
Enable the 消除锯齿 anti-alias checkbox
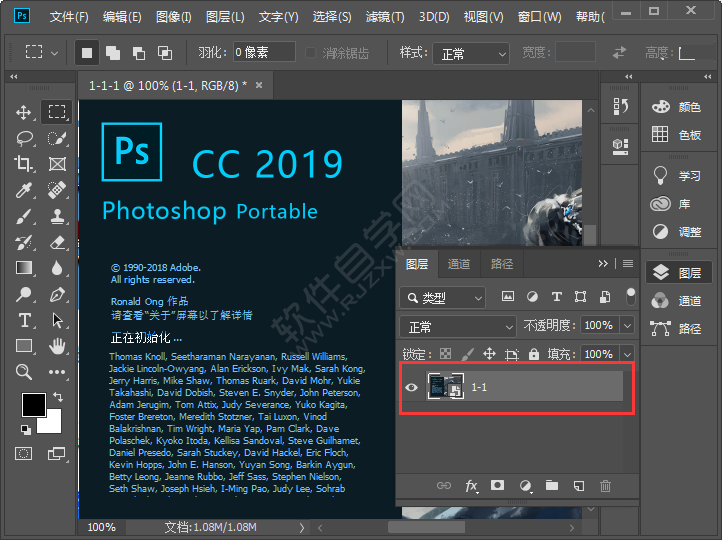(312, 53)
